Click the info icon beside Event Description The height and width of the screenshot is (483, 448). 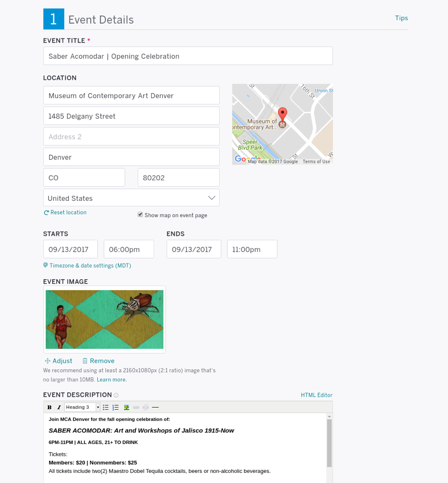coord(116,395)
